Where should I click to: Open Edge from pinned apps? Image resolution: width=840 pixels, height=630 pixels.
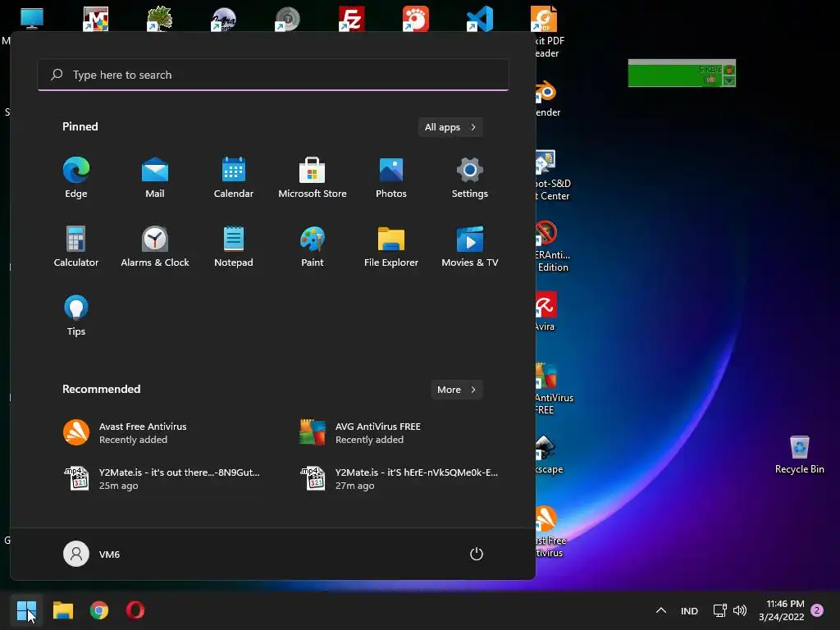76,178
